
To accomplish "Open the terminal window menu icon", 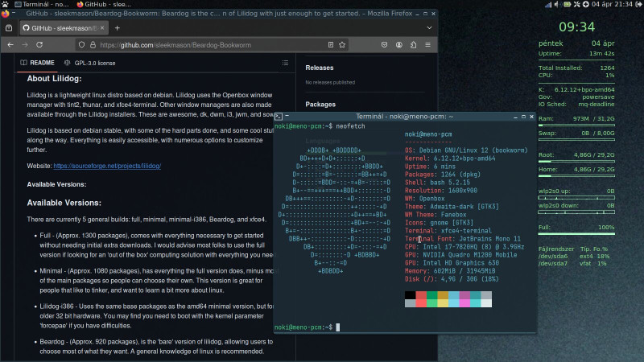I will pyautogui.click(x=279, y=117).
